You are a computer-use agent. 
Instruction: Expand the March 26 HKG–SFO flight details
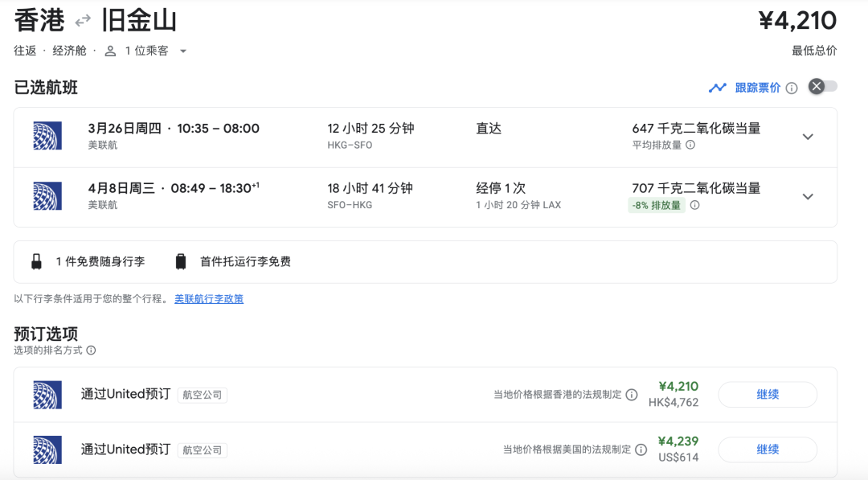[808, 137]
